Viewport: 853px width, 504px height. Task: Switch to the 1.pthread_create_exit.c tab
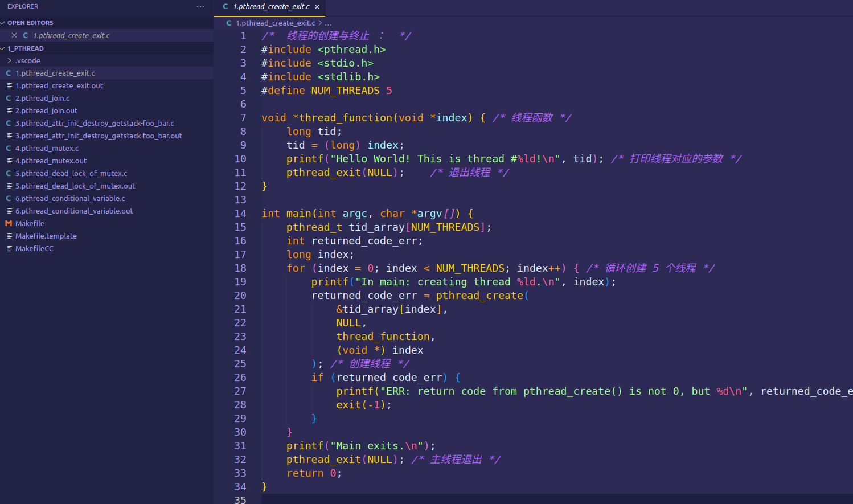(270, 7)
